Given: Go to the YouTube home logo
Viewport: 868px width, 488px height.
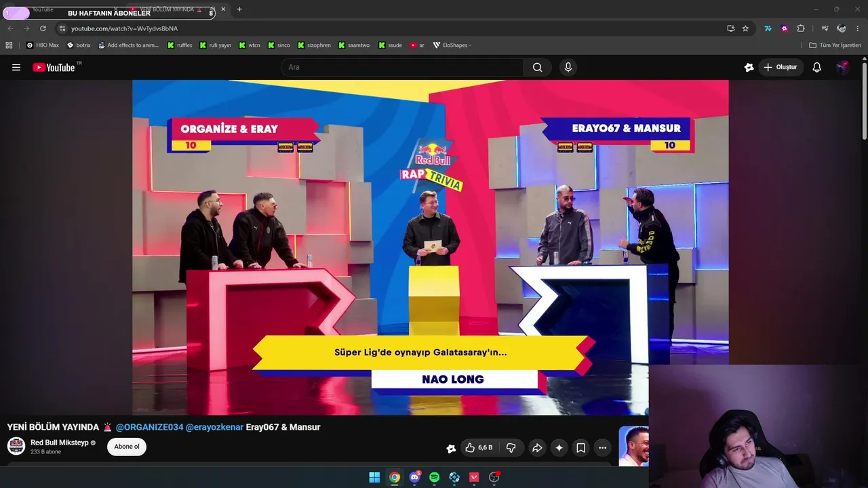Looking at the screenshot, I should 54,67.
